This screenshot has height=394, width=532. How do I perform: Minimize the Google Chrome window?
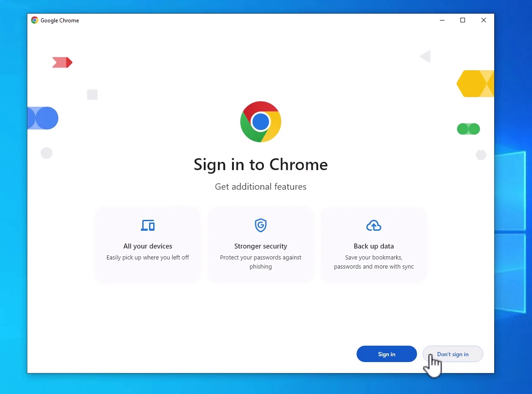pyautogui.click(x=442, y=21)
